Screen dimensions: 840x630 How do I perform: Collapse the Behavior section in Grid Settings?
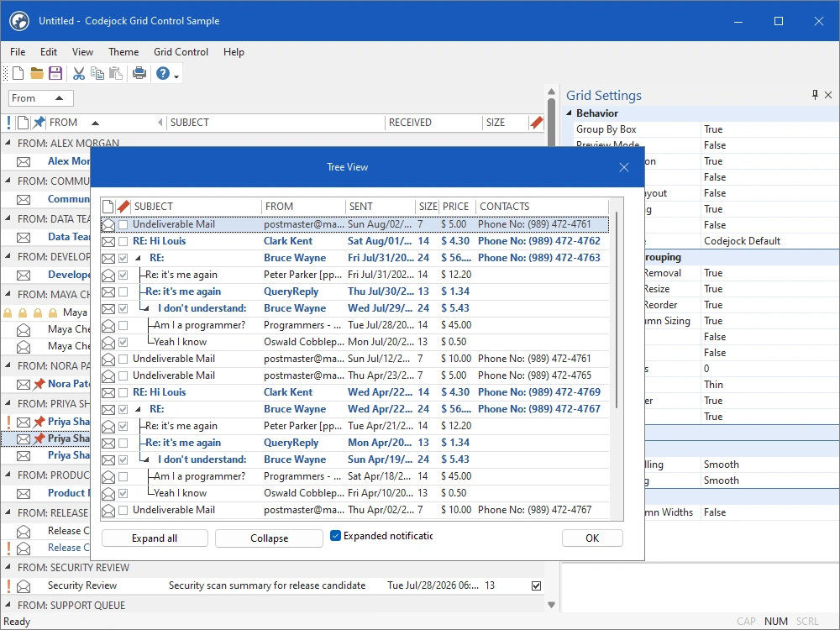(569, 113)
